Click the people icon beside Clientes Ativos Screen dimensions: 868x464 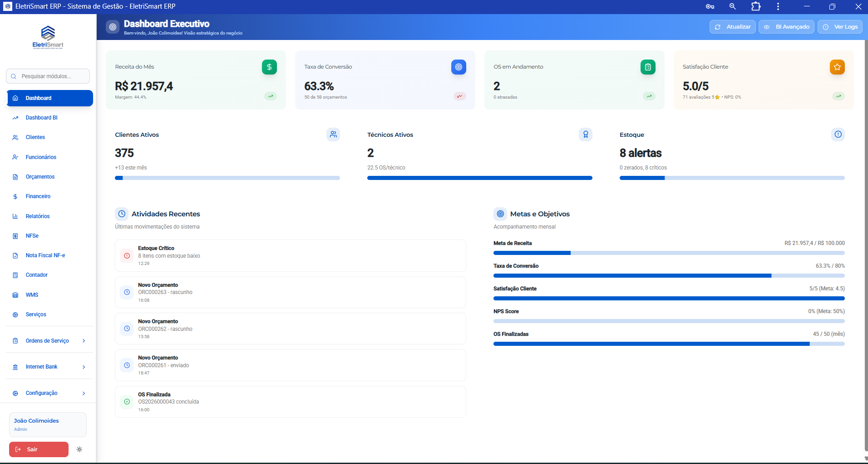333,135
